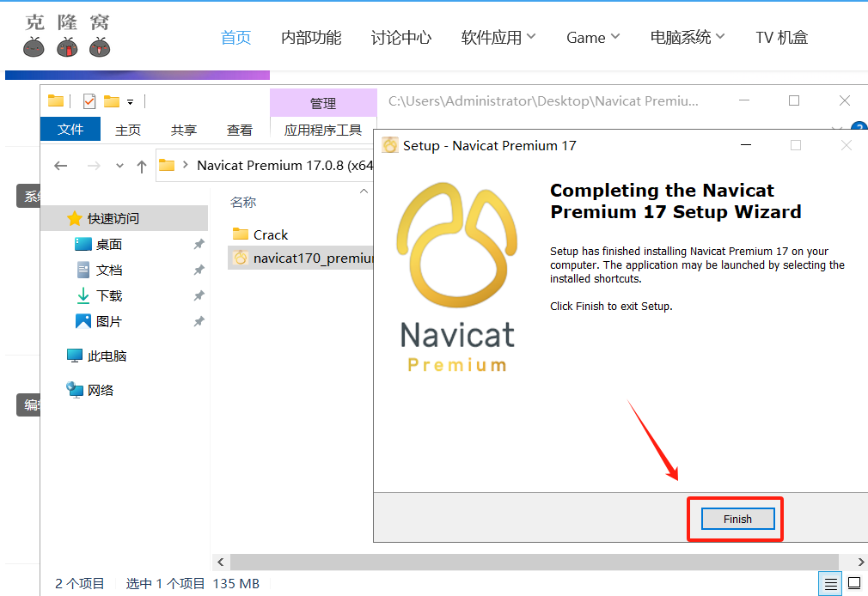Image resolution: width=868 pixels, height=596 pixels.
Task: Select 网络 in navigation pane
Action: point(101,390)
